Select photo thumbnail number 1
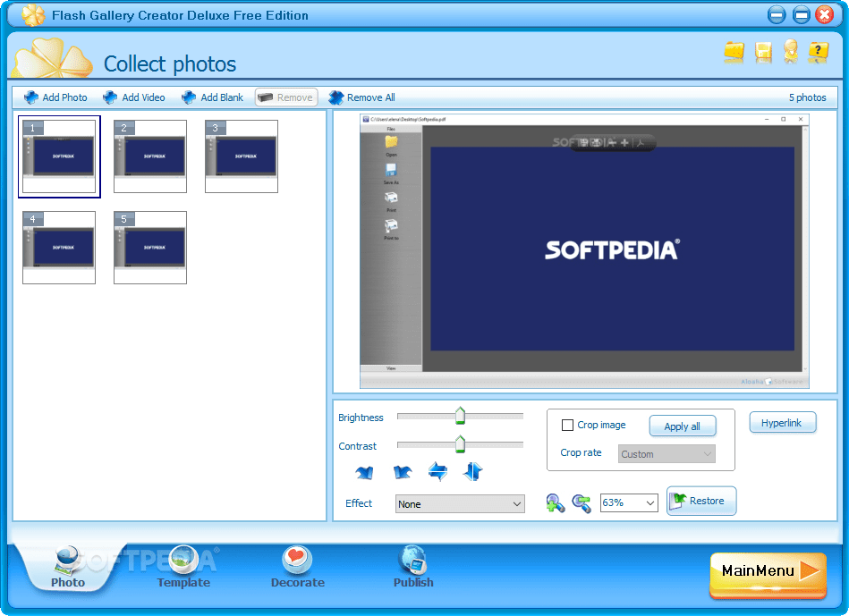Screen dimensions: 849x616 (59, 156)
